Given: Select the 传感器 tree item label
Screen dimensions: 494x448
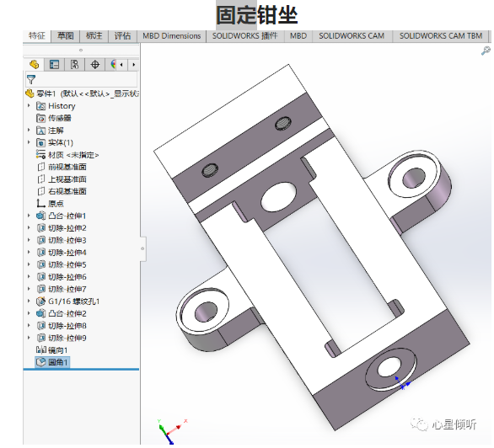Looking at the screenshot, I should point(60,118).
